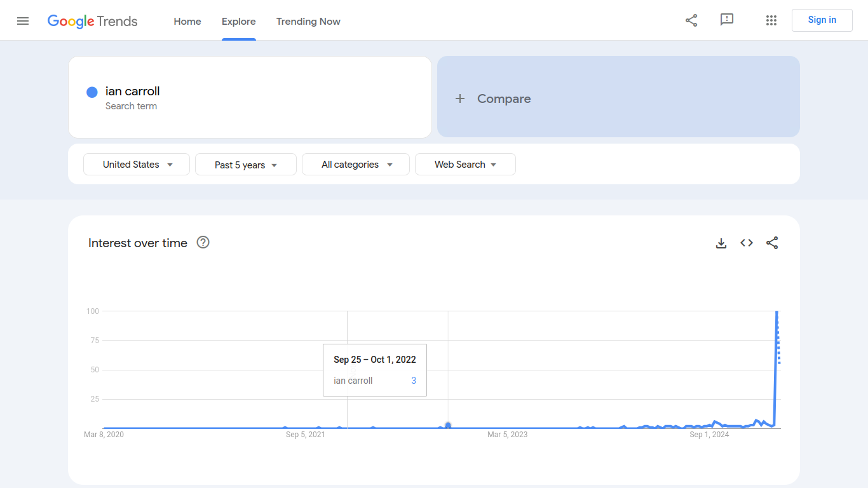
Task: Click the Mar 5, 2023 axis label
Action: point(508,435)
